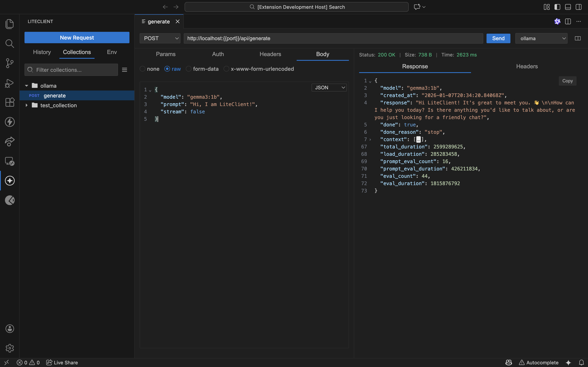Open the Source Control view icon
588x367 pixels.
click(9, 63)
